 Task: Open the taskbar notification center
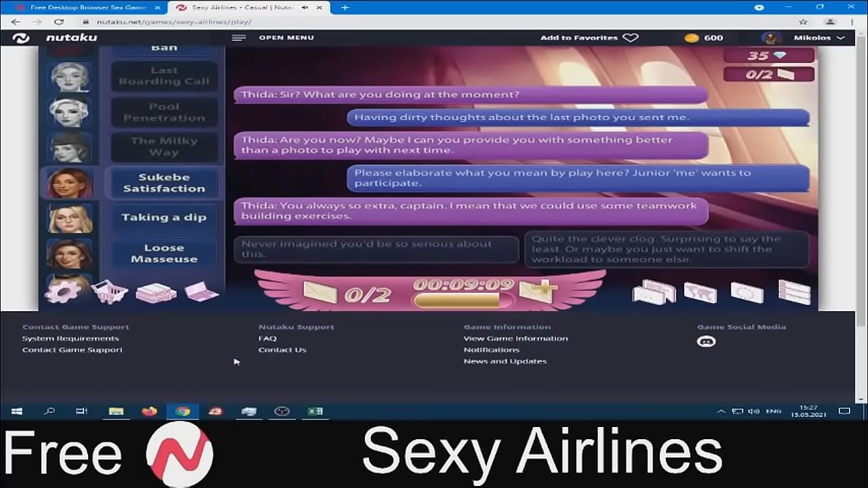click(x=844, y=411)
